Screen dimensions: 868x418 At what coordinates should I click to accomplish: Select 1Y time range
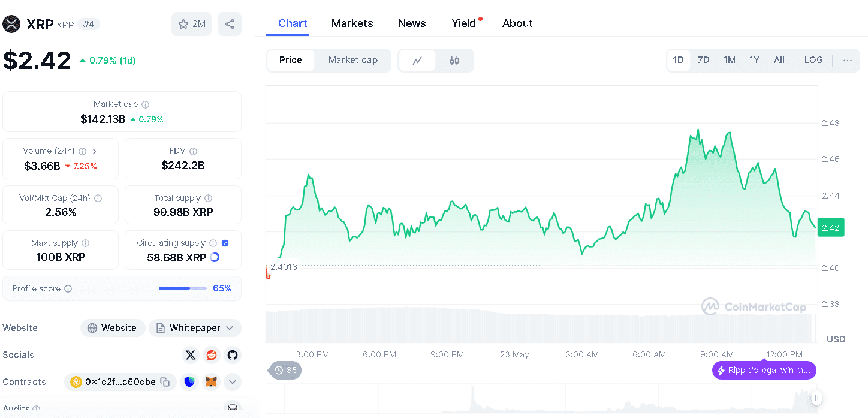(755, 60)
